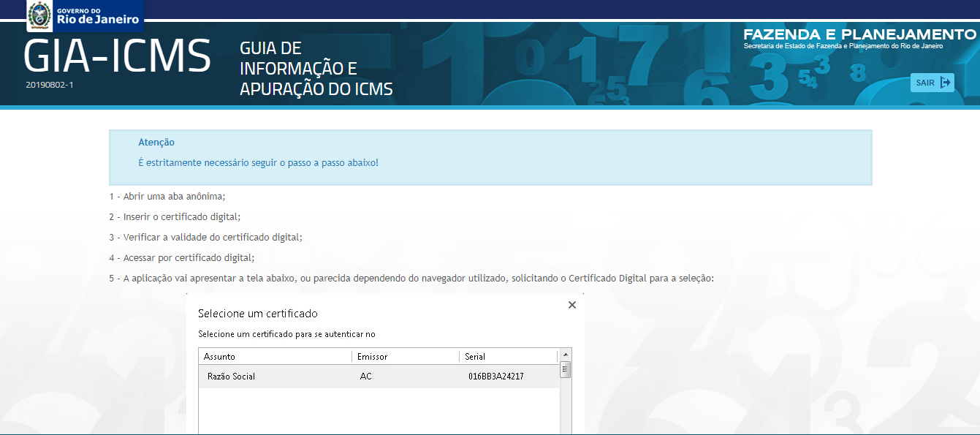Click the exit arrow icon beside SAIR
This screenshot has height=435, width=980.
pos(946,83)
